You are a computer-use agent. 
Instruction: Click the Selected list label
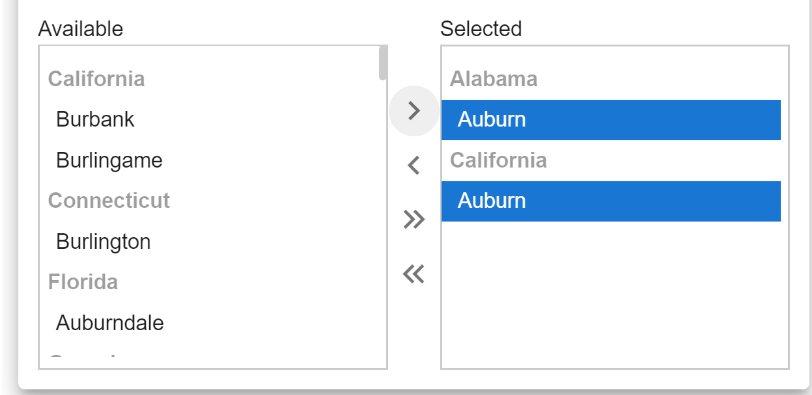pos(481,29)
